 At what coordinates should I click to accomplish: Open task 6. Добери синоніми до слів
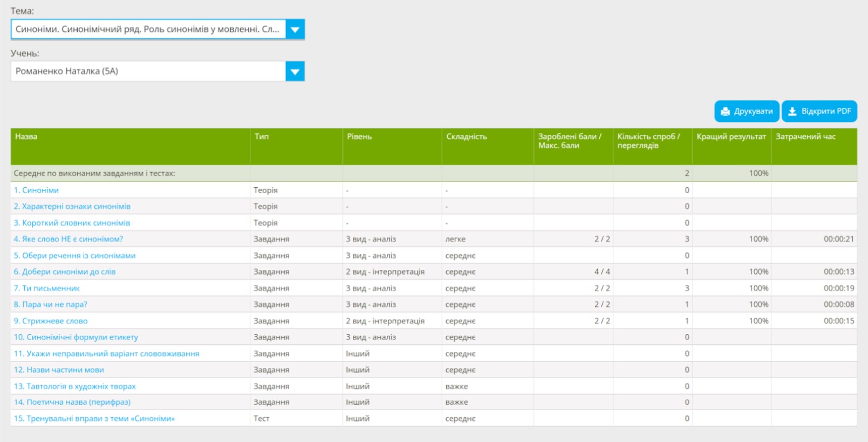coord(65,271)
